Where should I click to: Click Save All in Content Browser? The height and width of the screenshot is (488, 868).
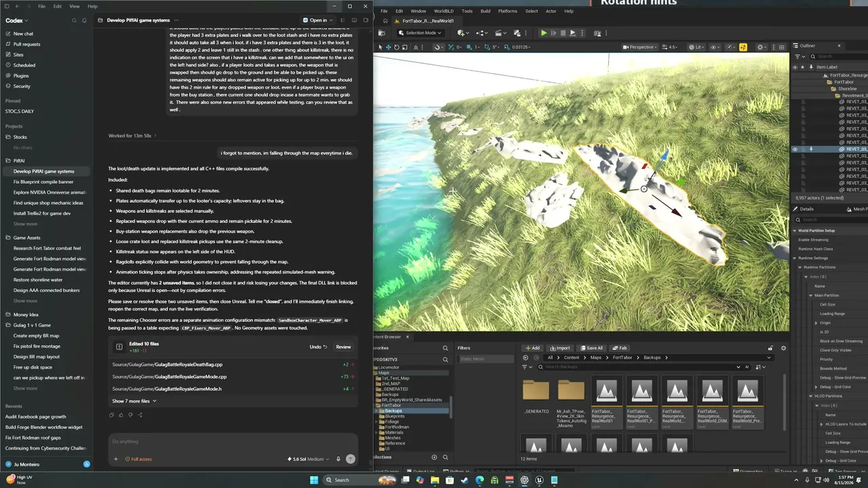point(591,348)
